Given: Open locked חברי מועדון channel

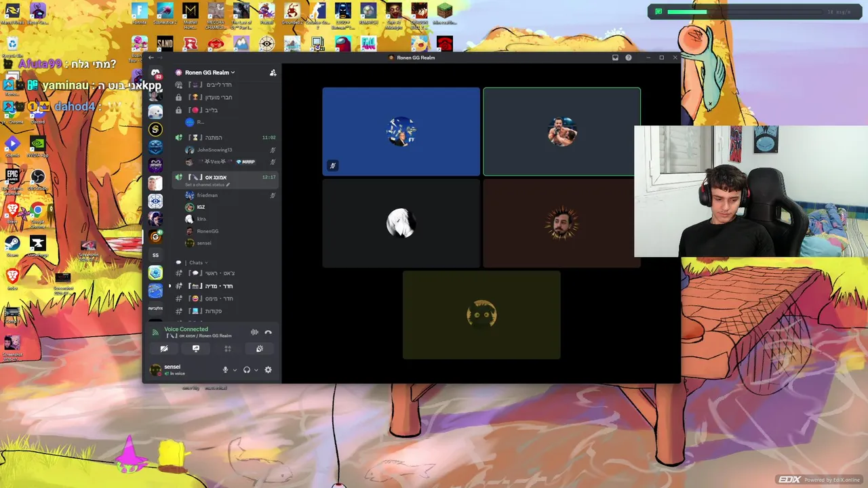Looking at the screenshot, I should [226, 98].
